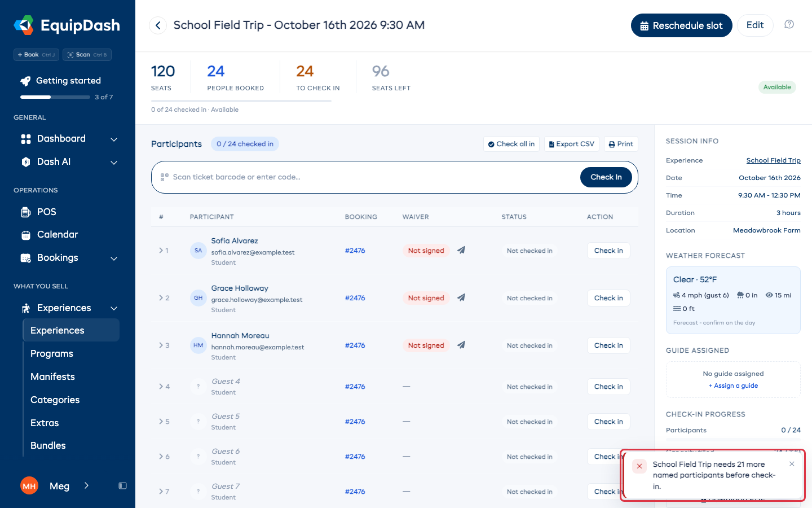Send waiver to Hannah Moreau
Screen dimensions: 812x508
click(461, 345)
